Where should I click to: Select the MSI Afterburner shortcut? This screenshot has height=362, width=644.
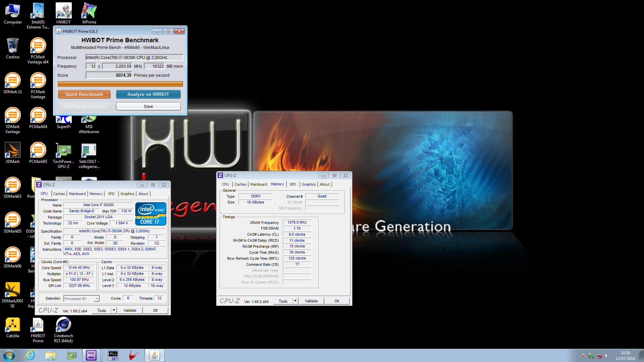(89, 125)
